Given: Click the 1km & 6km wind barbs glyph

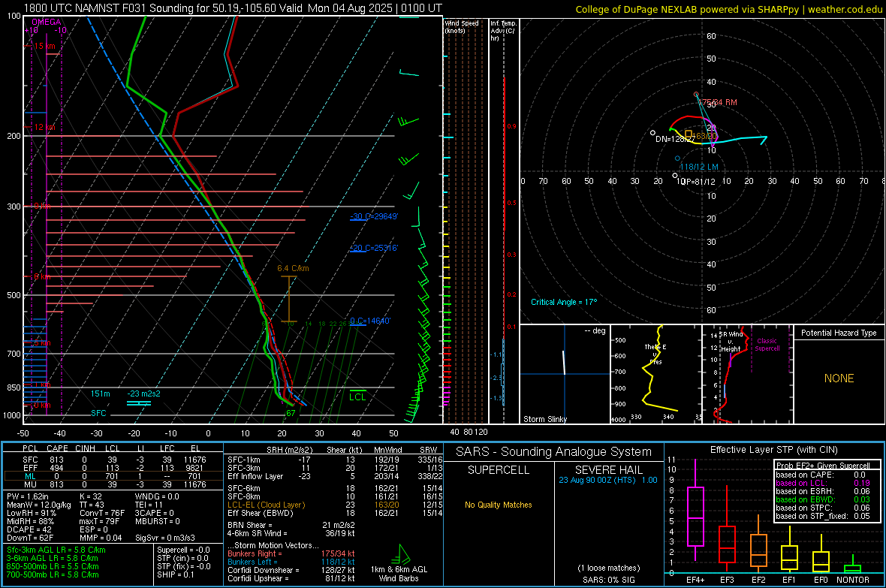Looking at the screenshot, I should (x=403, y=554).
